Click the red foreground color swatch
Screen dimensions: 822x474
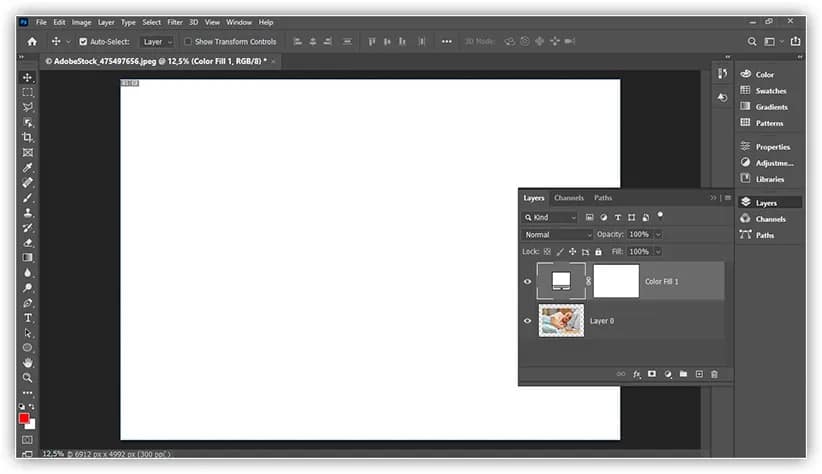[x=24, y=418]
